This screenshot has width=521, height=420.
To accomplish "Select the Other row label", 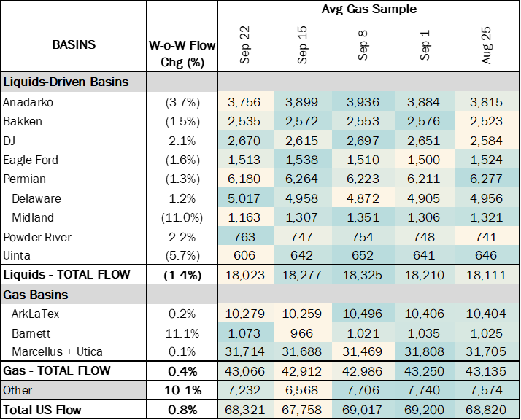I will [x=18, y=390].
